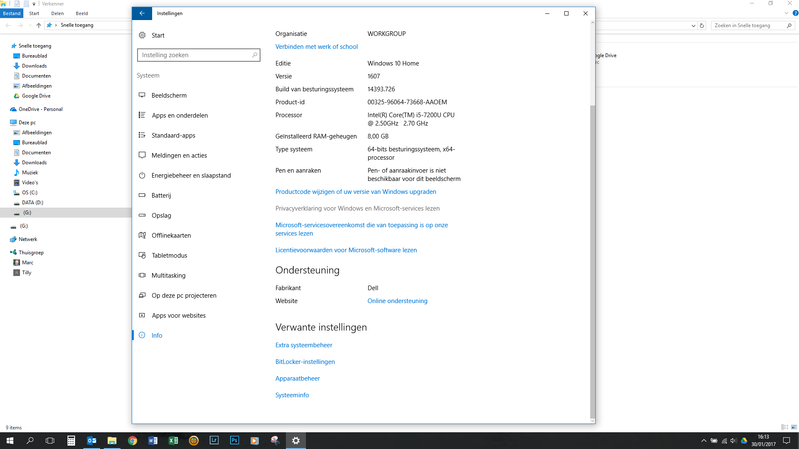Click the Instelling zoeken search box
The height and width of the screenshot is (449, 799).
click(193, 55)
